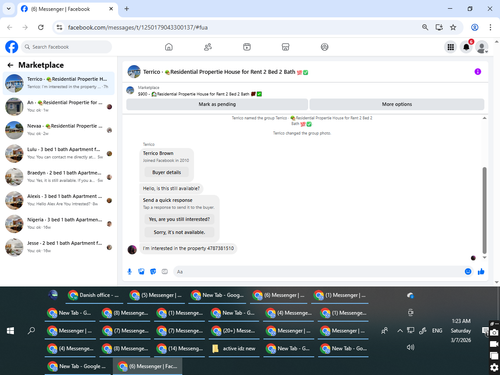Open Braedyn - 2 bed 1 bath conversation

coord(59,177)
